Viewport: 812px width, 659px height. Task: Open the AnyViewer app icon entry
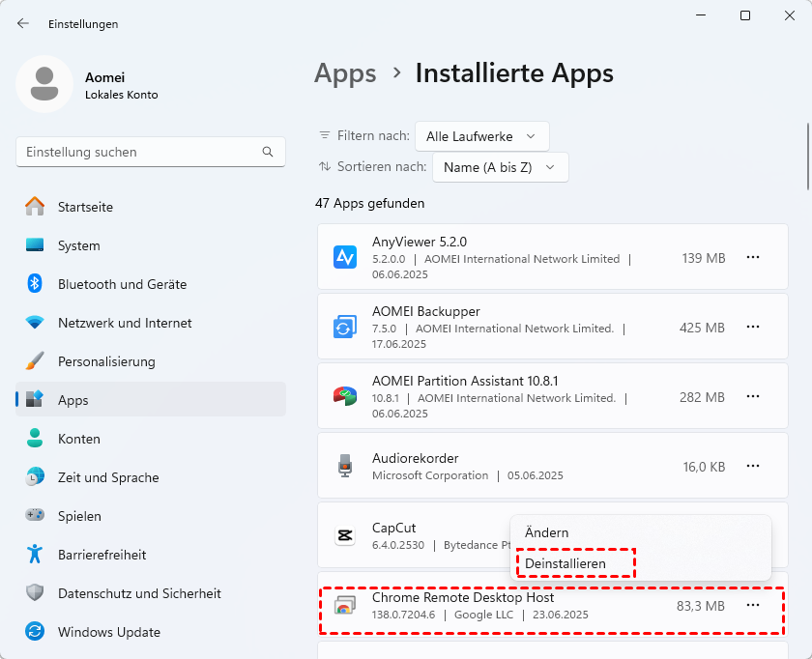click(345, 257)
